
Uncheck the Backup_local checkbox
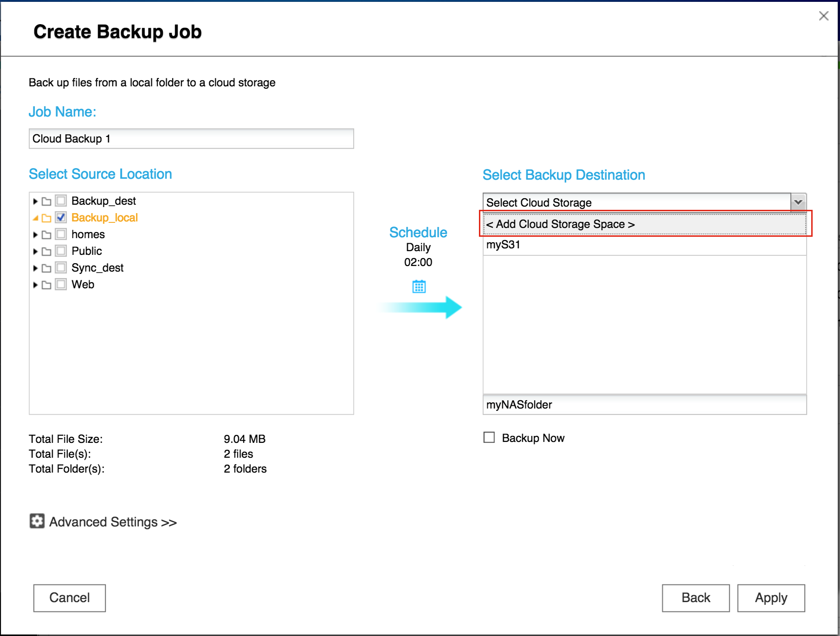(61, 217)
